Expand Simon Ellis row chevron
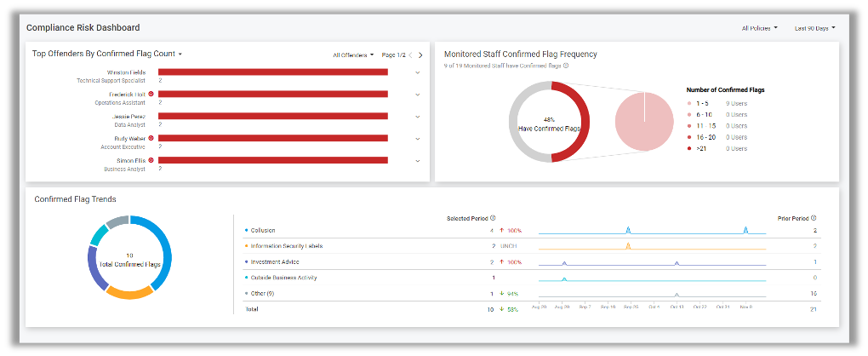This screenshot has width=868, height=356. 417,161
